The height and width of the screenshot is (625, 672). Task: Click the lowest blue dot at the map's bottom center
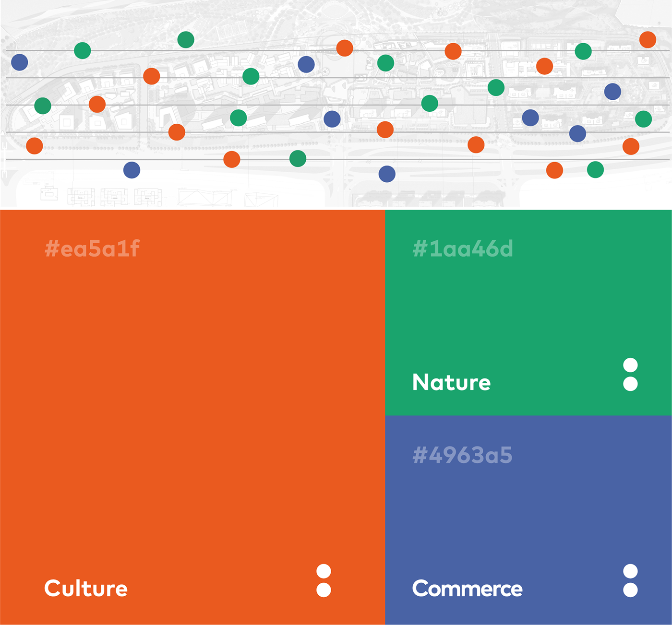(387, 174)
